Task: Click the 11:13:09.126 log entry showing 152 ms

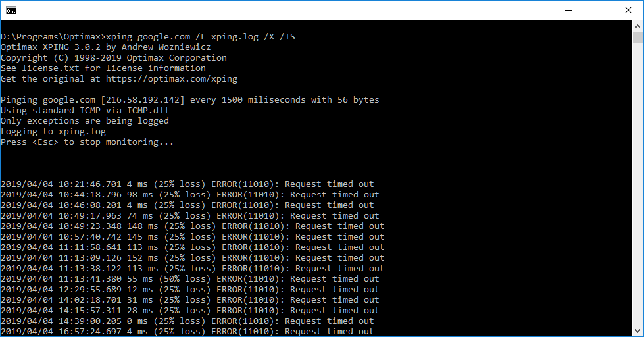Action: (x=193, y=258)
